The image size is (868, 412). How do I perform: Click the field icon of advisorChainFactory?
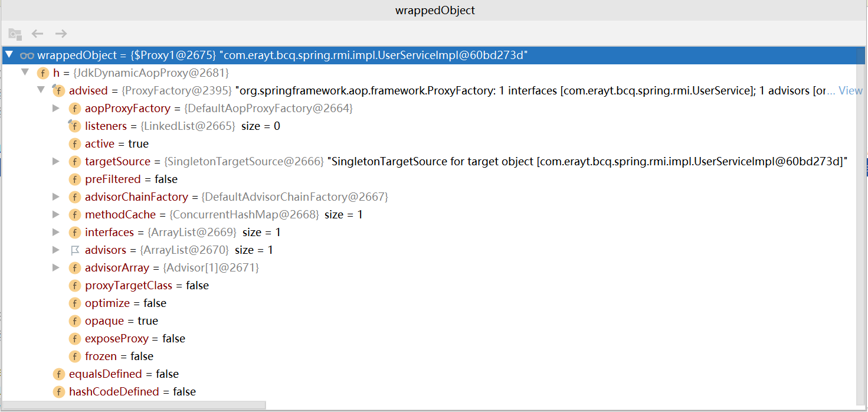(x=74, y=197)
